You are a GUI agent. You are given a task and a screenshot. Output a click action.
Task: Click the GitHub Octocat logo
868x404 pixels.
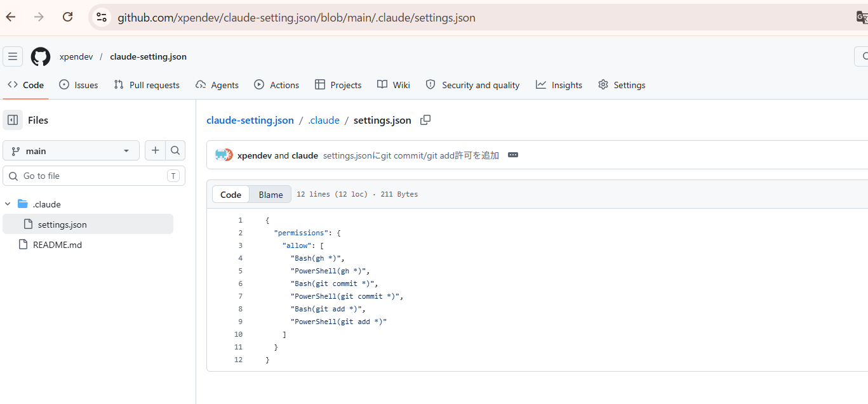[x=41, y=56]
